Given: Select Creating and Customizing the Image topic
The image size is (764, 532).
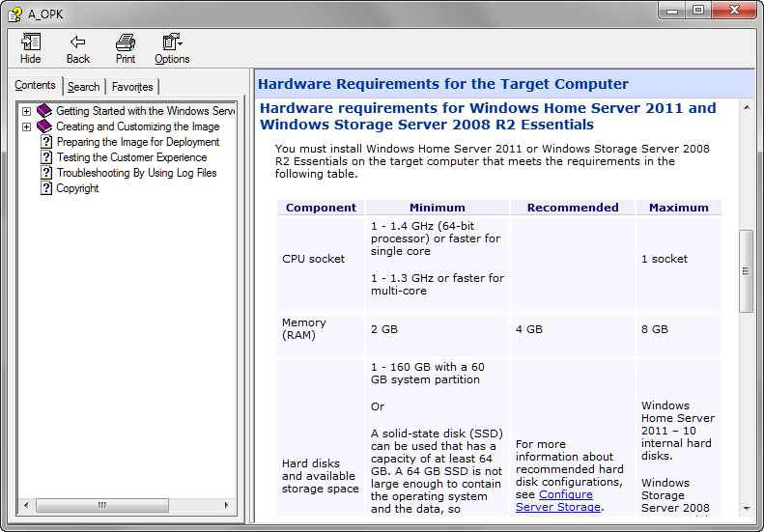Looking at the screenshot, I should coord(138,126).
